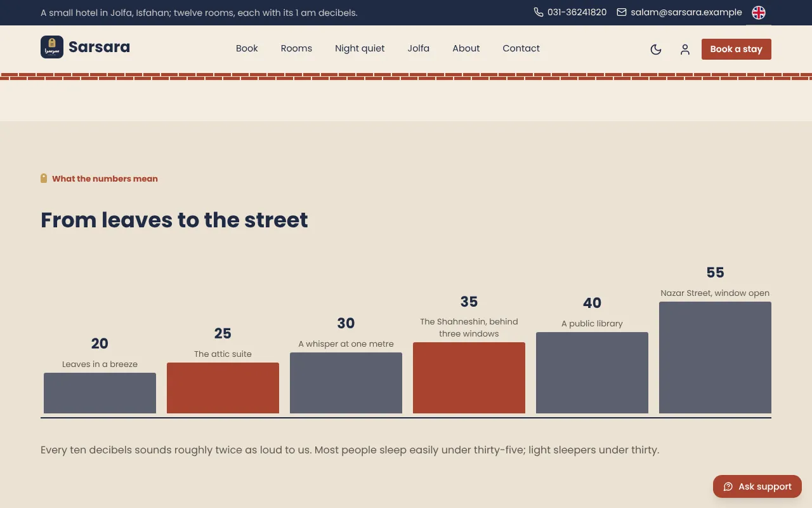Open the user account icon

(685, 50)
